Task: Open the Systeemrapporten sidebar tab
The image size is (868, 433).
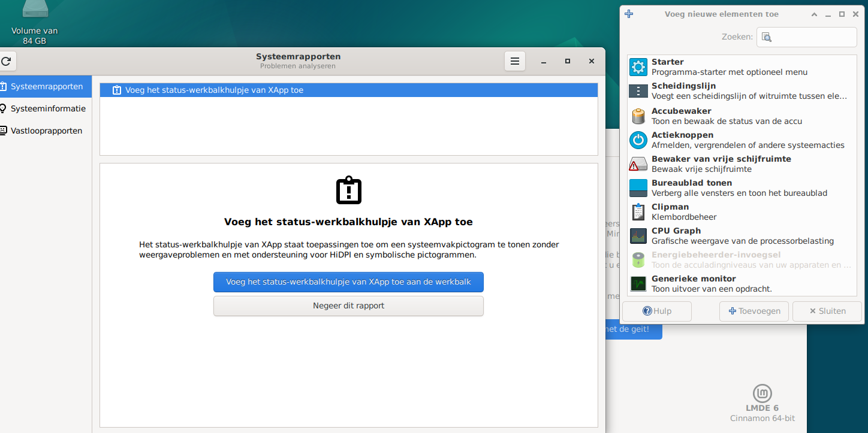Action: pos(46,86)
